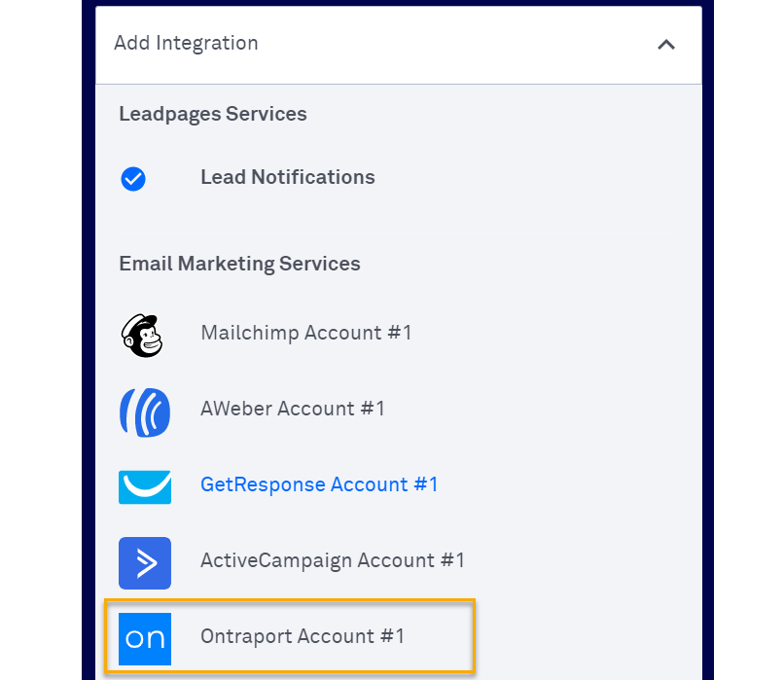Click the ActiveCampaign arrow logo icon
The image size is (784, 680).
(144, 562)
